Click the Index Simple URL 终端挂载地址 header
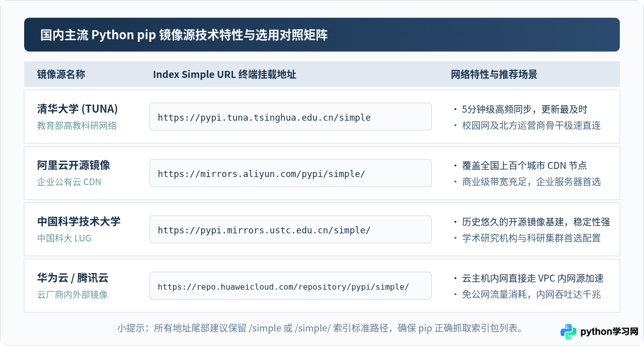 pyautogui.click(x=224, y=74)
